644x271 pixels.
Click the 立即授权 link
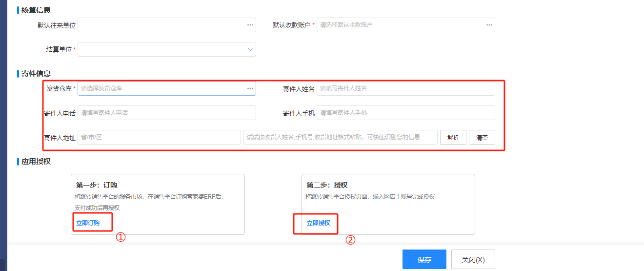[x=318, y=223]
